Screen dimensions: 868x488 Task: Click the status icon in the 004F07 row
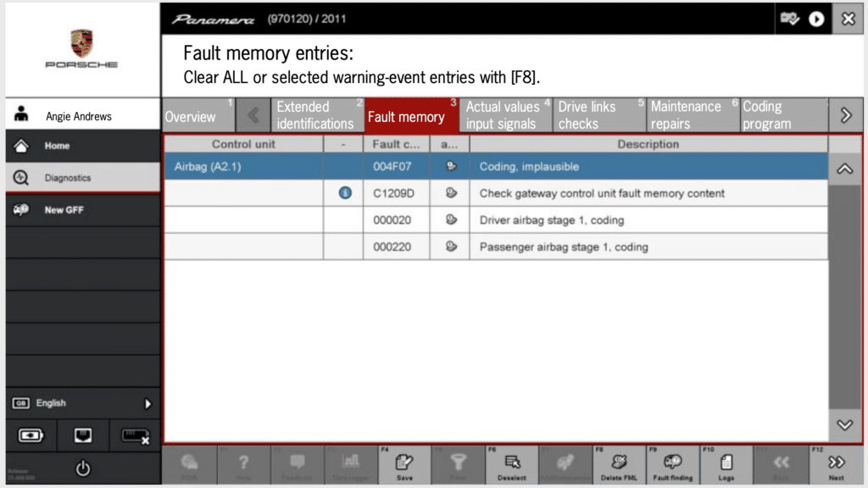(451, 166)
